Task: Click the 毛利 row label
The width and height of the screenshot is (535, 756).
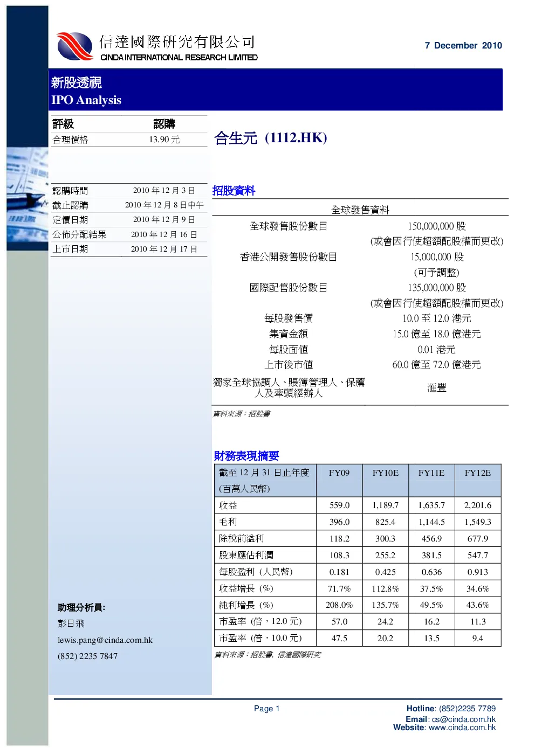Action: pyautogui.click(x=228, y=522)
